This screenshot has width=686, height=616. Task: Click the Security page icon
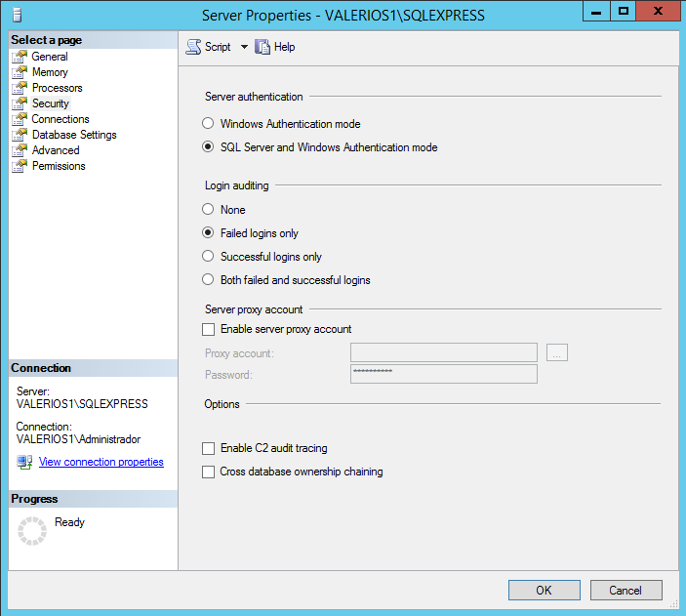click(20, 103)
